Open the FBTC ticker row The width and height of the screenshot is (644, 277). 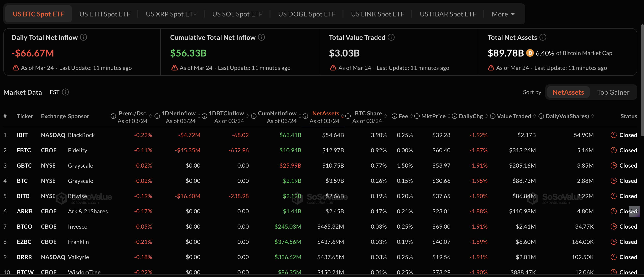(x=24, y=150)
